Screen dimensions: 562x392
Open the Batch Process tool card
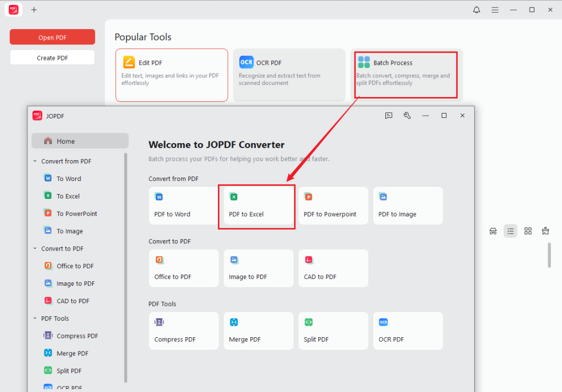tap(407, 75)
